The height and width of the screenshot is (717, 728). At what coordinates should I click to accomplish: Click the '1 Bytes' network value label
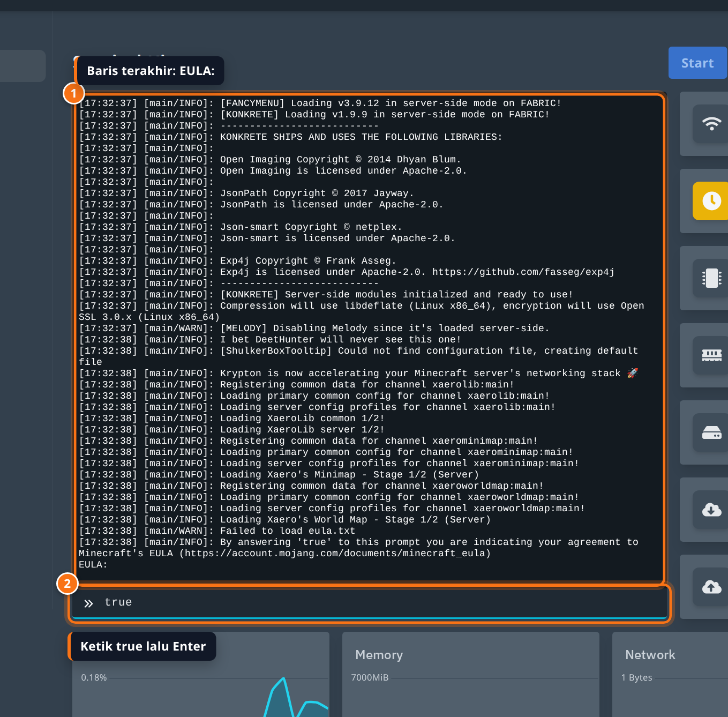point(637,677)
